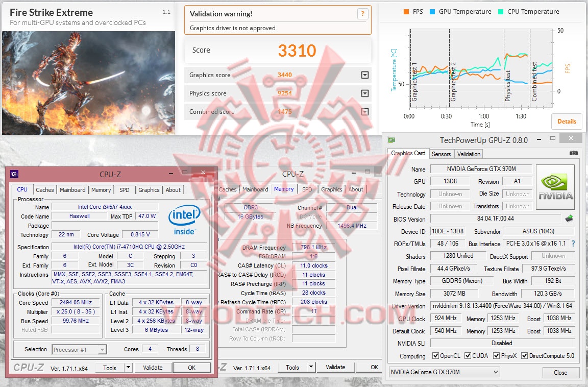The height and width of the screenshot is (387, 588).
Task: Click the BIOS Version value 84.04.1F.00.44
Action: coord(496,218)
